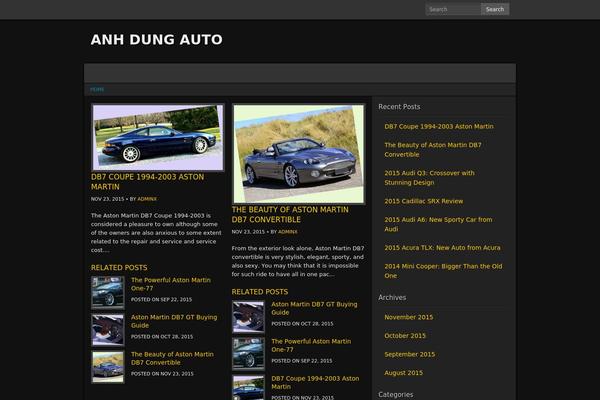This screenshot has width=600, height=400.
Task: Open The Powerful Aston Martin One-77 under Convertible post
Action: tap(311, 345)
